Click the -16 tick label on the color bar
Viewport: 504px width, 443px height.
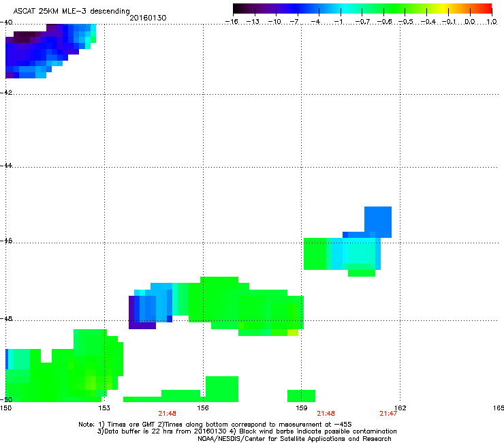232,22
